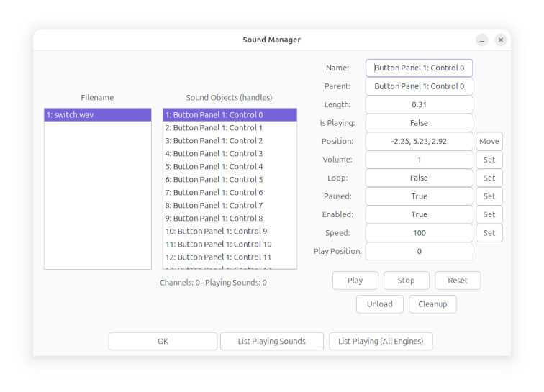Image resolution: width=544 pixels, height=392 pixels.
Task: Select Button Panel 1: Control 0 handle
Action: tap(230, 115)
